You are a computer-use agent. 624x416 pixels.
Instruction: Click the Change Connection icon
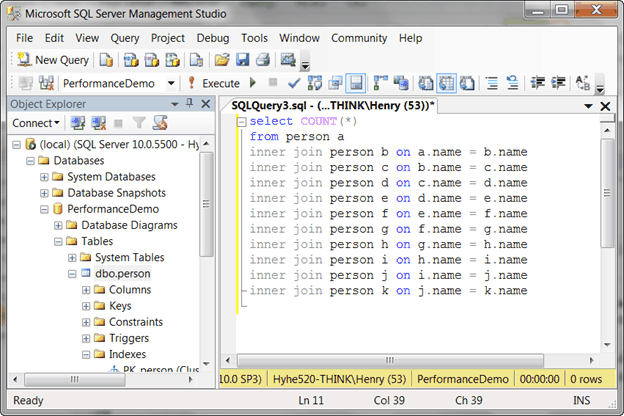click(46, 83)
